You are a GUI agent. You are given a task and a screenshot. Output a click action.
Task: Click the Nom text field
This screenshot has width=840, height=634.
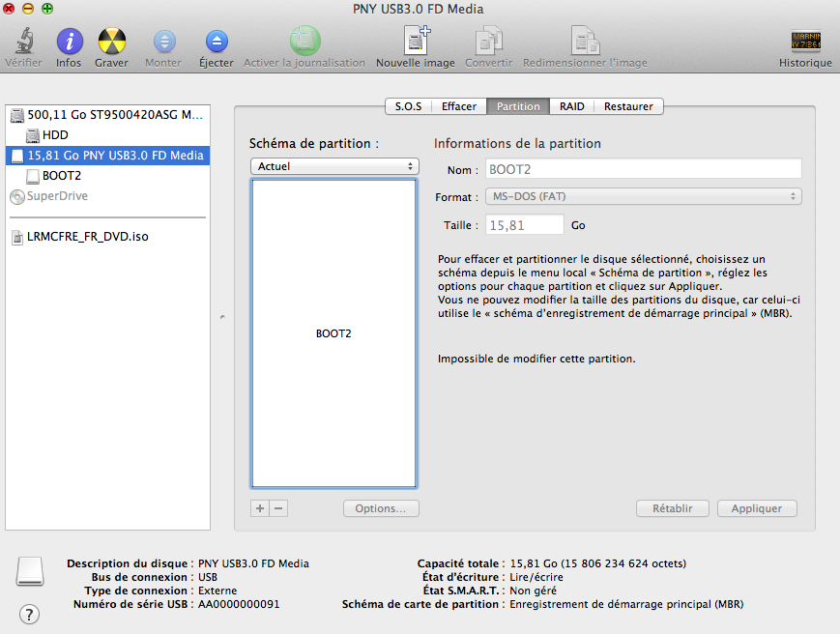click(x=644, y=168)
